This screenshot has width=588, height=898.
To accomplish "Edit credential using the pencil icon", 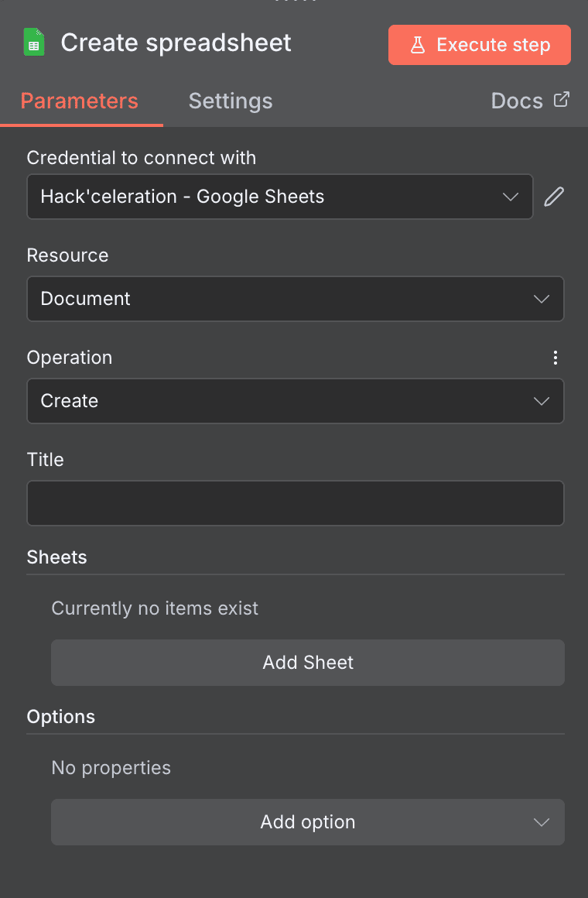I will (x=554, y=197).
